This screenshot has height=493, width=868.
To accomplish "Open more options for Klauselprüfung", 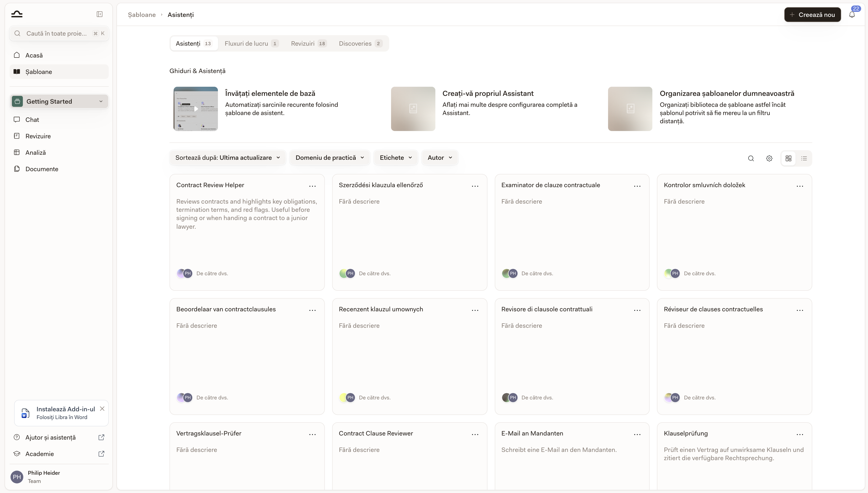I will [x=800, y=434].
